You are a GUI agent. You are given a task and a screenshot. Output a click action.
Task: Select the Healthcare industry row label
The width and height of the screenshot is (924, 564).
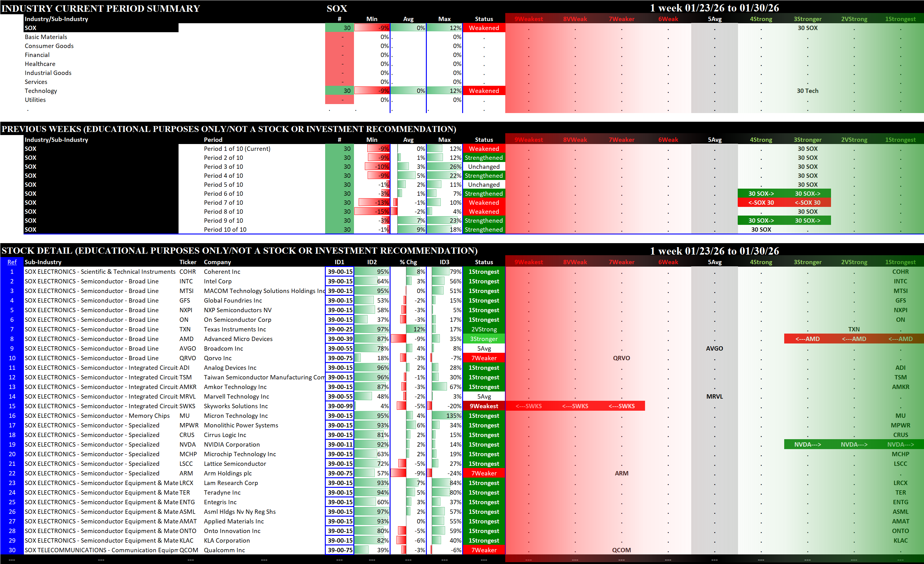pos(40,64)
